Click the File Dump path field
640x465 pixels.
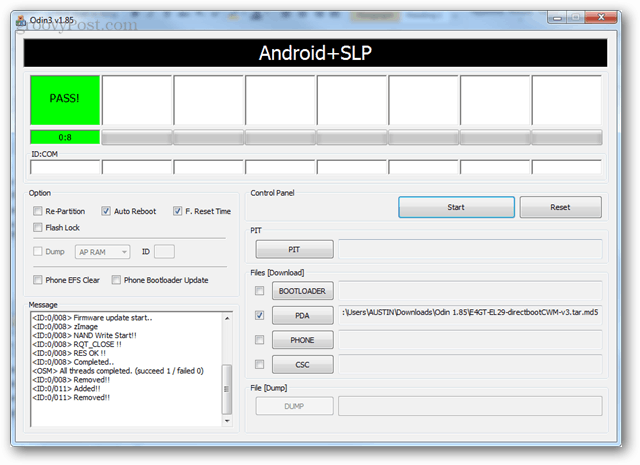tap(470, 406)
